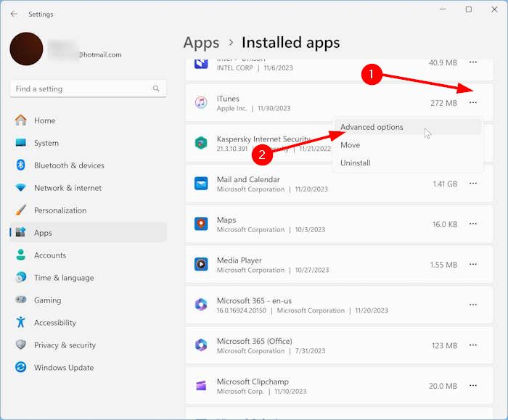Click the Privacy & security shield icon
508x420 pixels.
pyautogui.click(x=21, y=345)
